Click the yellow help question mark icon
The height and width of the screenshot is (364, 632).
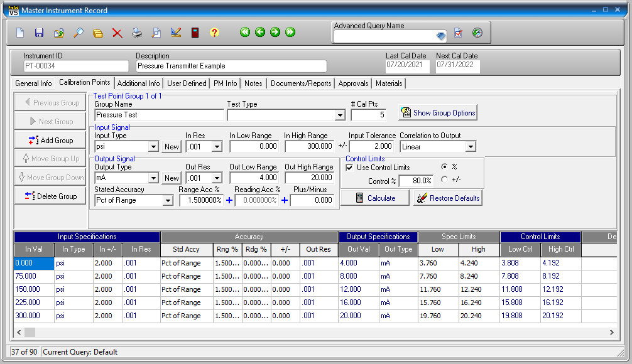[214, 33]
